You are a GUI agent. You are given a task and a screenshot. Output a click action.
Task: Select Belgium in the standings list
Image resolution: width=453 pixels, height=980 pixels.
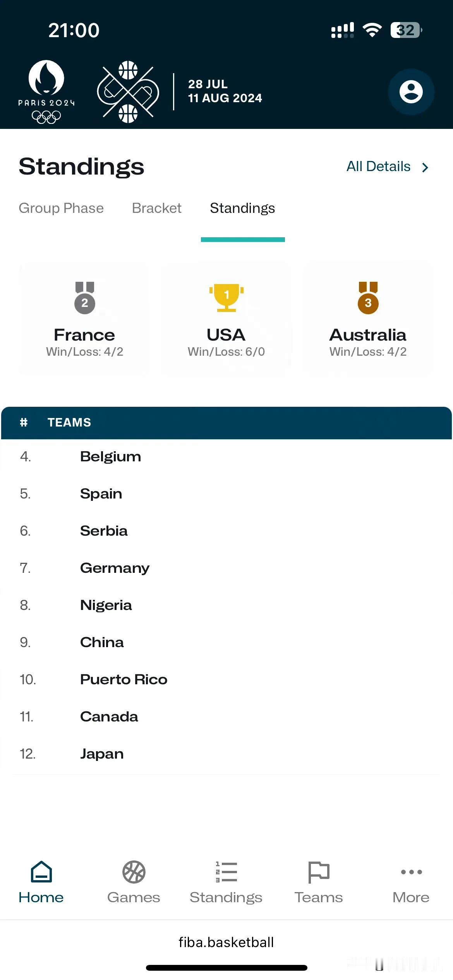click(110, 457)
